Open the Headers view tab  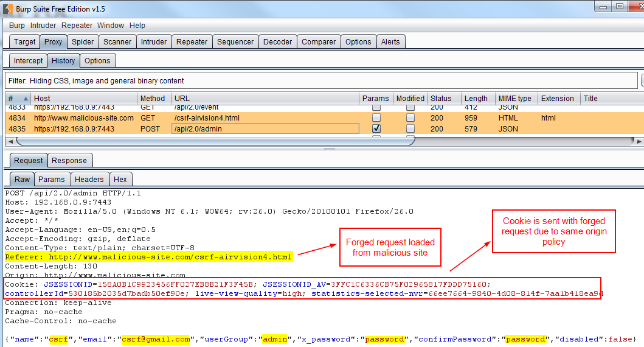(x=89, y=179)
